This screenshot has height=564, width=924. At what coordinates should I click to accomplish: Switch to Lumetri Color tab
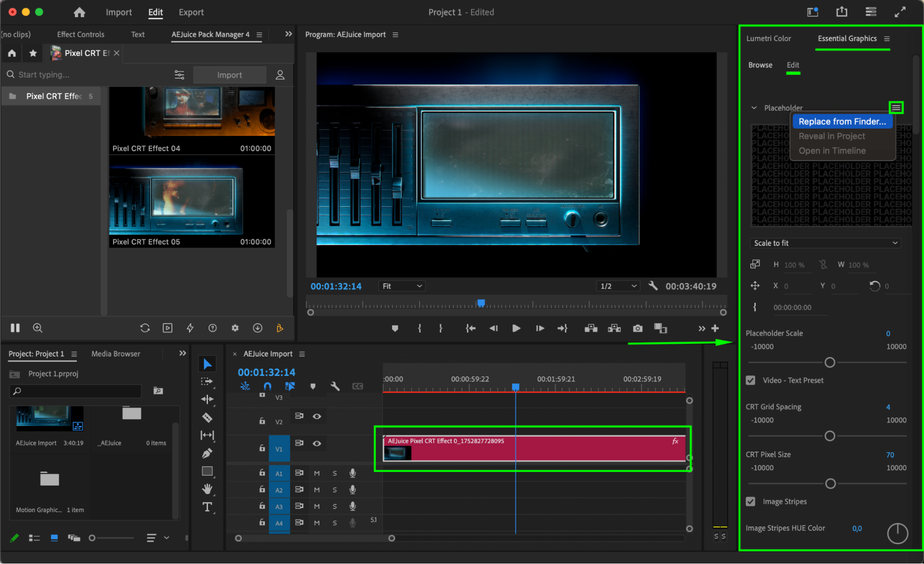[768, 38]
